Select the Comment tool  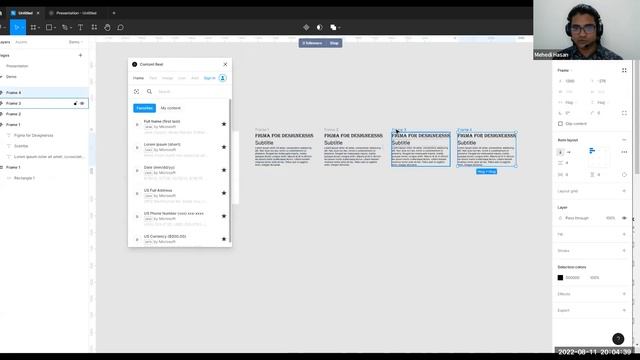pos(120,27)
